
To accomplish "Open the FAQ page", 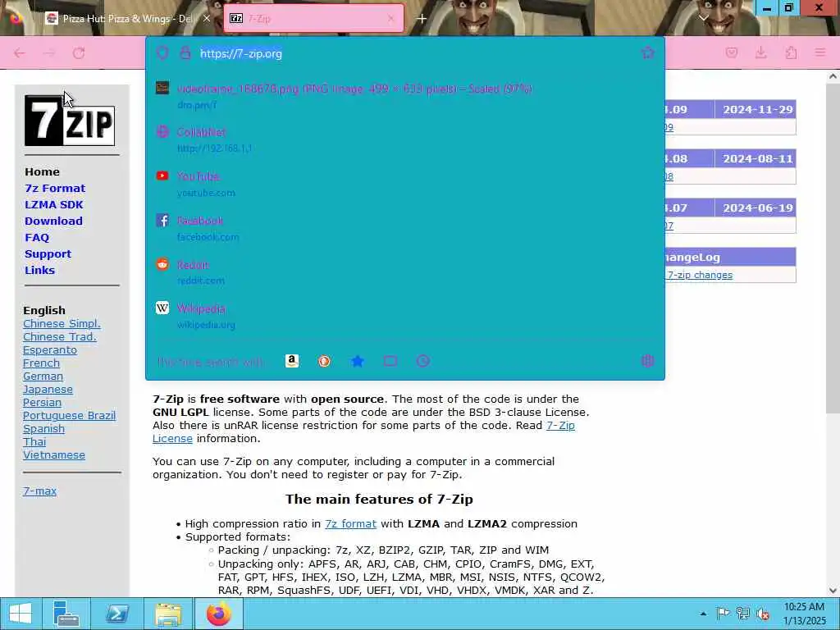I will click(37, 237).
